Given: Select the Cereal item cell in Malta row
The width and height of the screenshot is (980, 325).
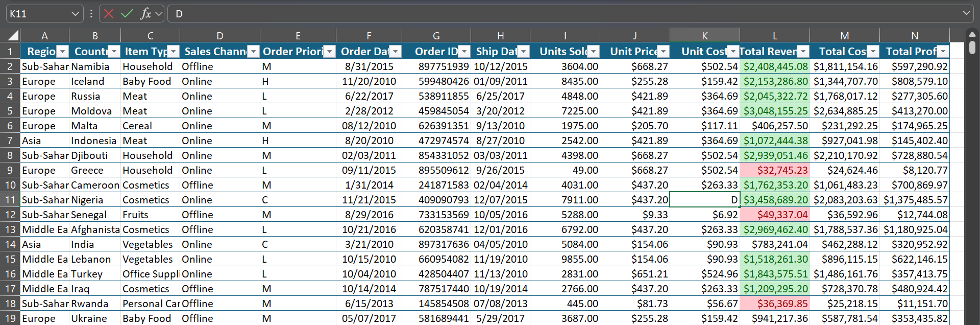Looking at the screenshot, I should click(150, 126).
